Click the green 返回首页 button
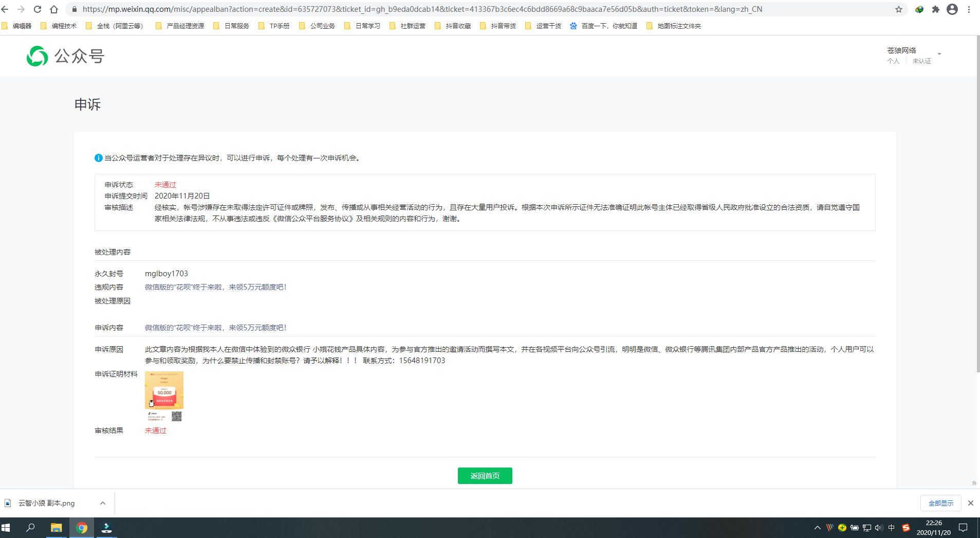The height and width of the screenshot is (538, 980). point(485,476)
